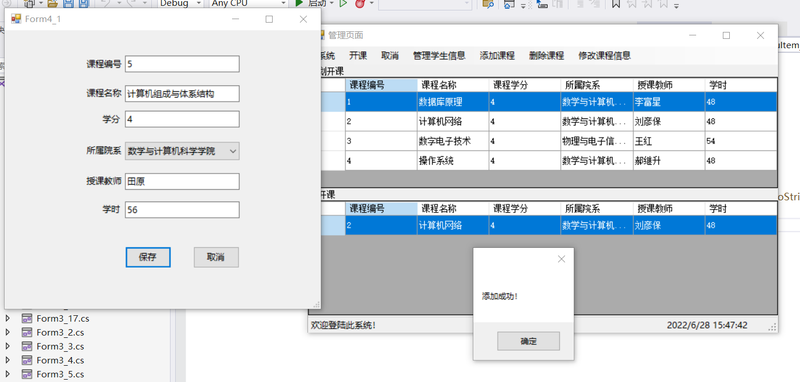
Task: Open the 开课 menu in 管理页面
Action: (x=358, y=56)
